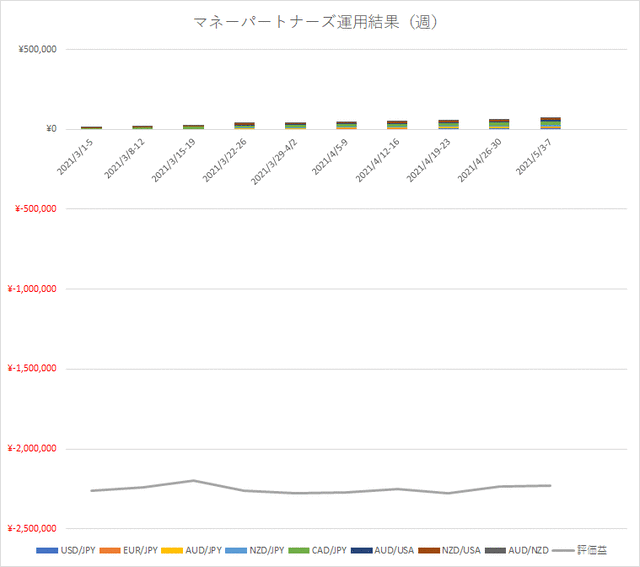Click the ¥-1,500,000 axis label
This screenshot has width=640, height=567.
click(x=32, y=369)
